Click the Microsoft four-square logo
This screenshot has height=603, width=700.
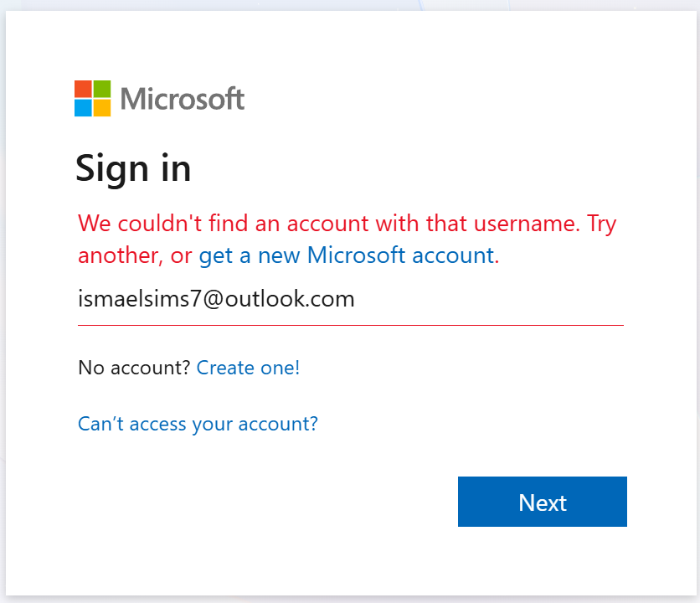click(x=92, y=98)
